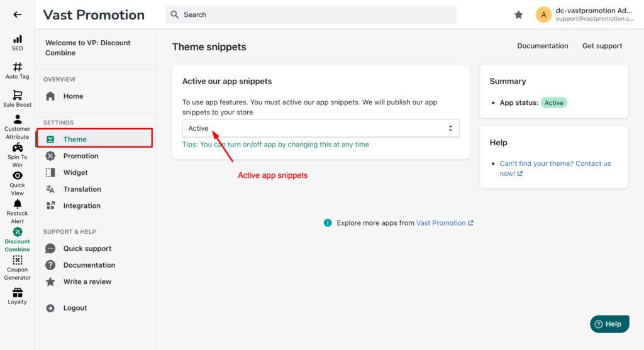Open Documentation link in page header
The image size is (644, 350).
pos(543,46)
